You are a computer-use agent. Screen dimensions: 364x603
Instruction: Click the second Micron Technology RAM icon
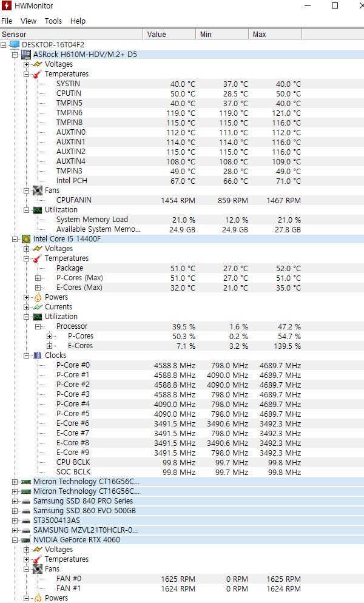(25, 491)
